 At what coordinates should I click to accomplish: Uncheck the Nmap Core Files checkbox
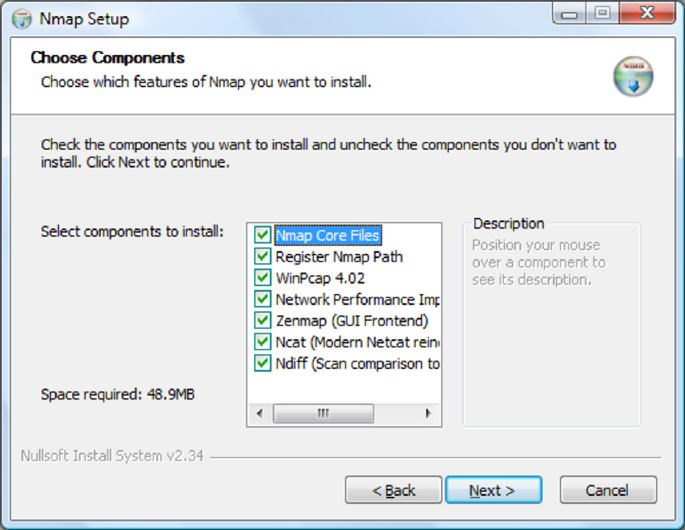tap(263, 235)
